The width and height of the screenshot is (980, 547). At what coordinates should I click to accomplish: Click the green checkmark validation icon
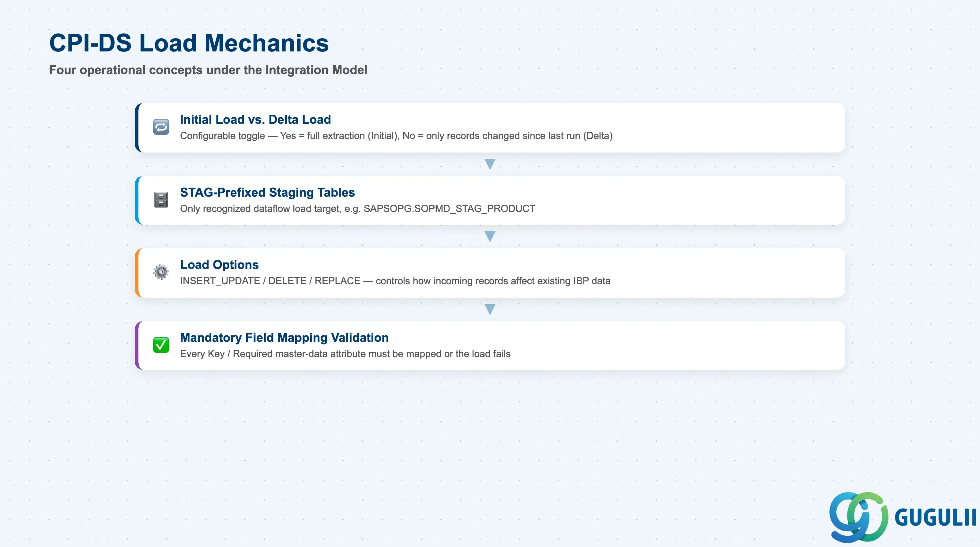(x=161, y=345)
